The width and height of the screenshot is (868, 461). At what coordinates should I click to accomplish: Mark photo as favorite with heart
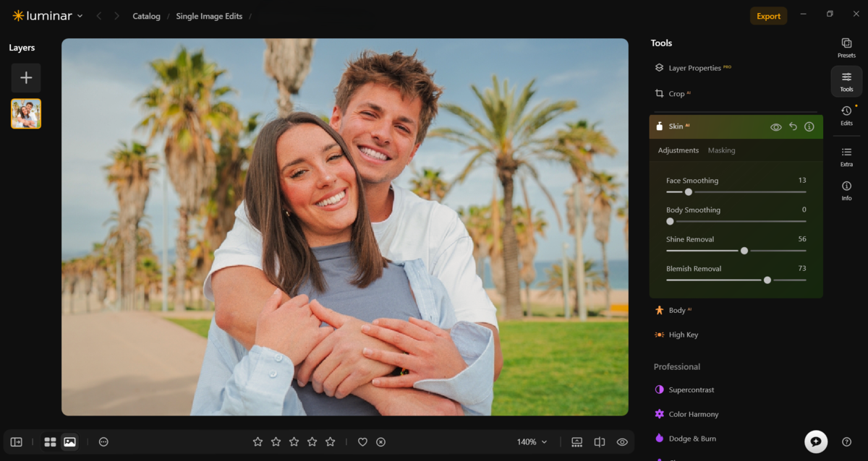click(363, 441)
